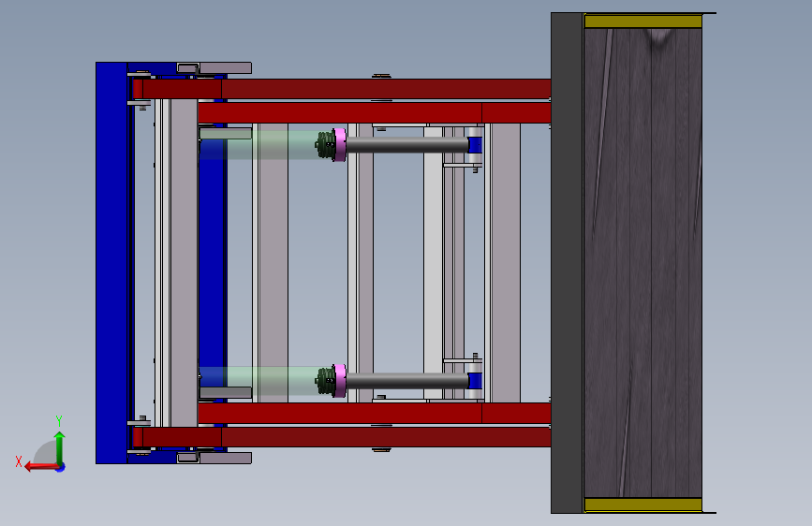Select the bottom yellow strip below wood block

tap(643, 504)
